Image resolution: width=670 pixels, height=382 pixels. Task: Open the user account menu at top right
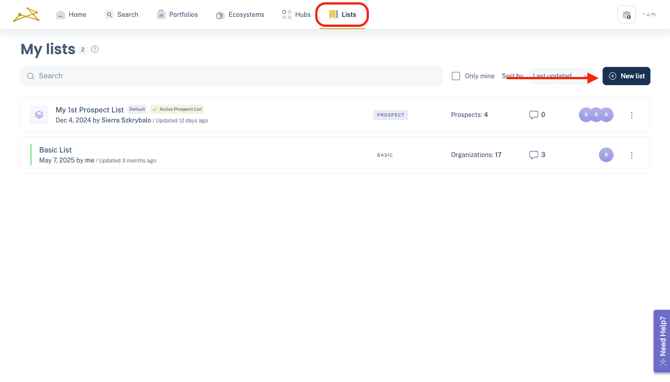[649, 15]
